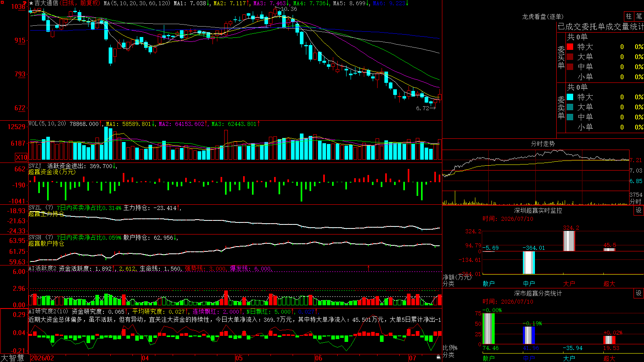The height and width of the screenshot is (362, 644).
Task: Click the 大智慧 logo in bottom-left
Action: (12, 358)
